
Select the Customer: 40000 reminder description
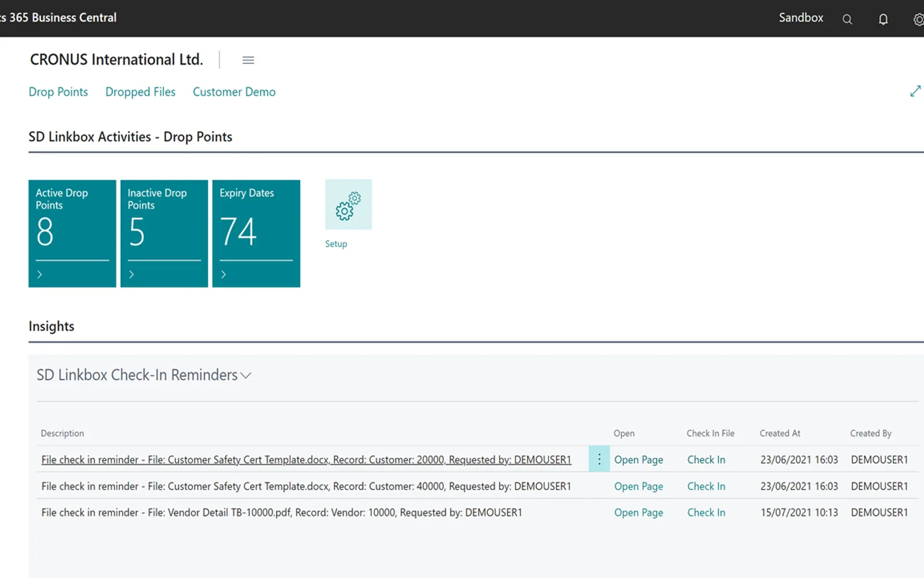[x=306, y=486]
